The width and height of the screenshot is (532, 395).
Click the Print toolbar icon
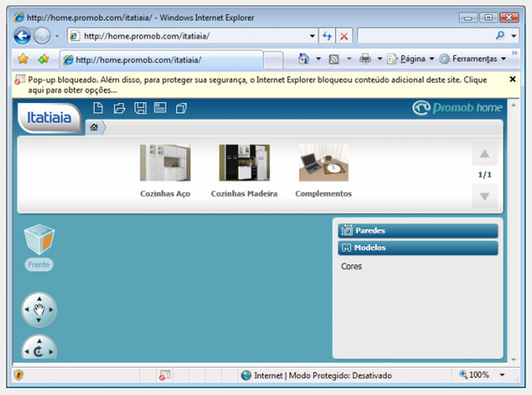coord(365,59)
